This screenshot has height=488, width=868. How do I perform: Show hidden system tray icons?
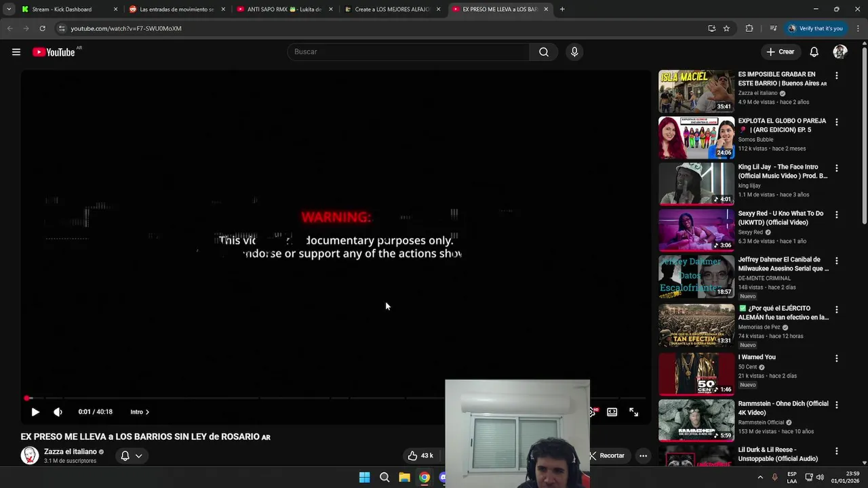coord(760,477)
